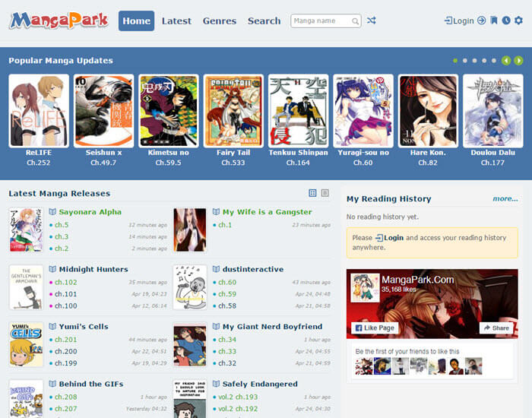Screen dimensions: 532x418
Task: Open dustinteractive ch.60
Action: 227,282
